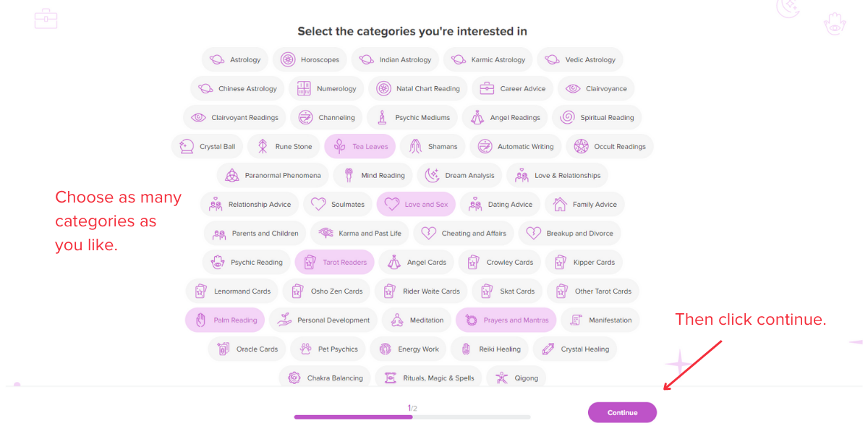The height and width of the screenshot is (434, 868).
Task: Deselect the selected Love and Sex chip
Action: click(416, 205)
